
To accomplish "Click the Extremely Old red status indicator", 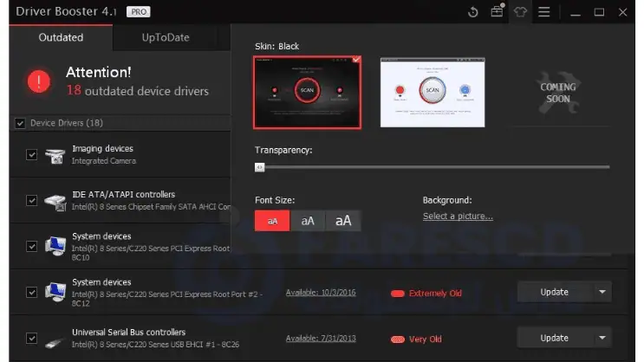I will coord(398,294).
